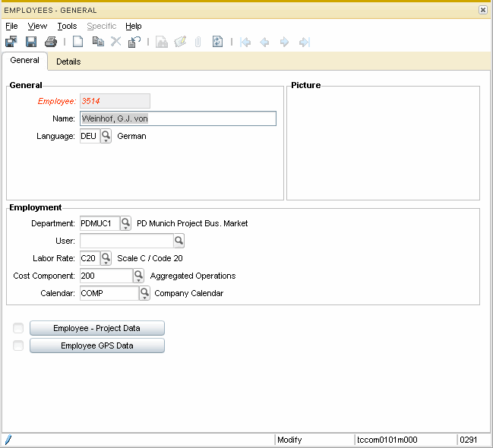Click the Employee - Project Data button
This screenshot has height=448, width=493.
click(x=97, y=328)
